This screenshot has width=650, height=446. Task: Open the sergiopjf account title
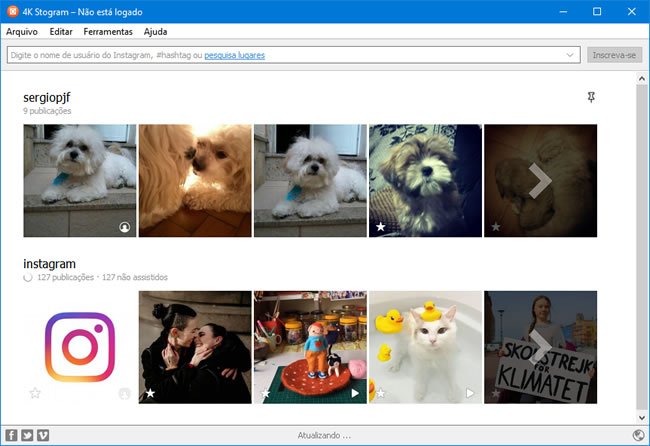(47, 97)
